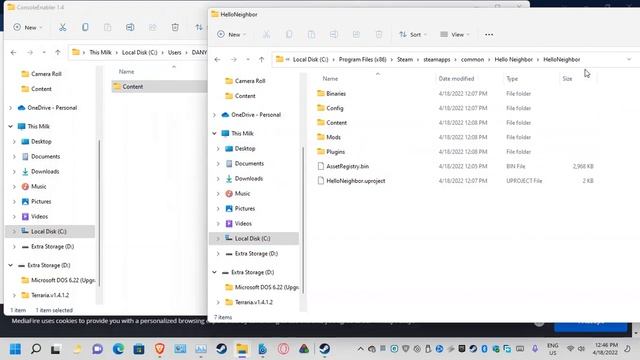Click common breadcrumb segment
The height and width of the screenshot is (360, 640).
(472, 60)
